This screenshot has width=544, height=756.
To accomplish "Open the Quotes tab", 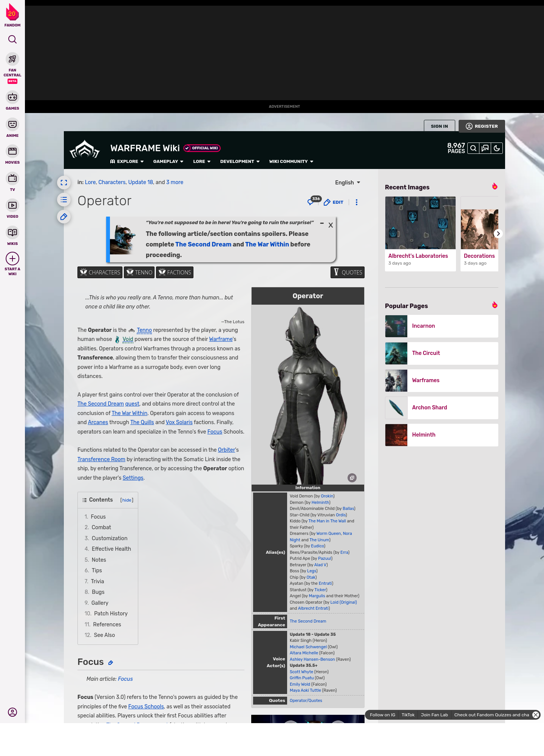I will [348, 273].
